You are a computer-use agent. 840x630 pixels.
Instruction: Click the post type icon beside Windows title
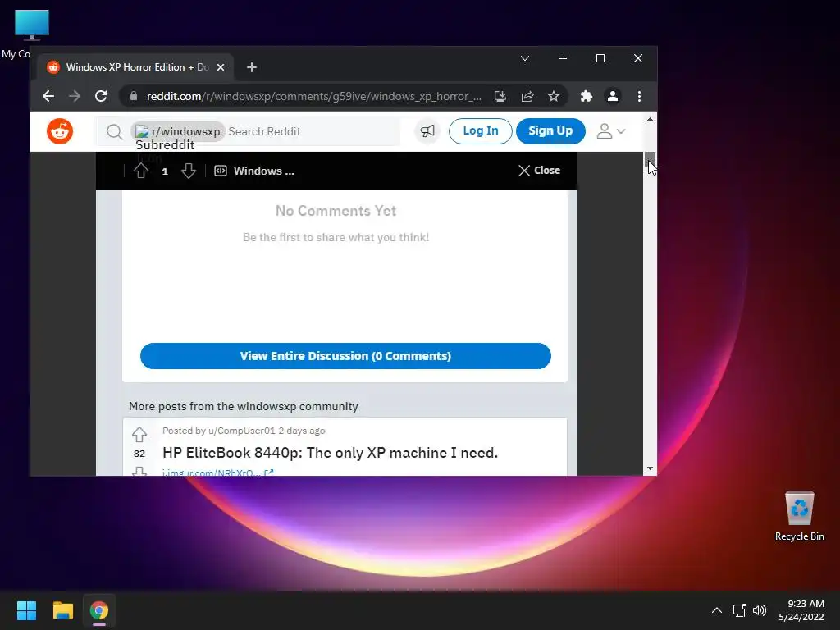220,171
